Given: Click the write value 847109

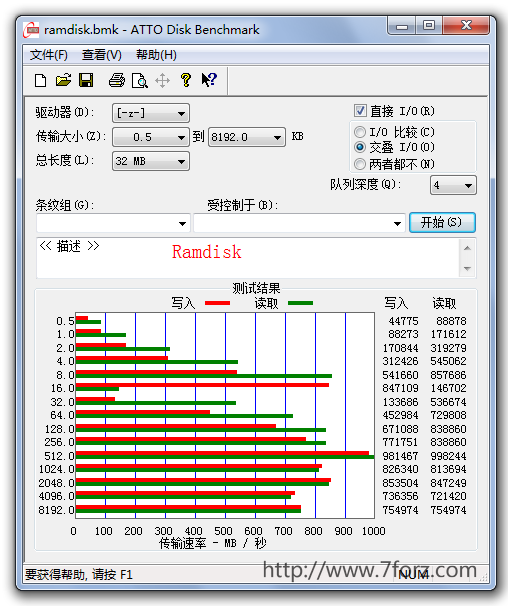Looking at the screenshot, I should (x=400, y=388).
